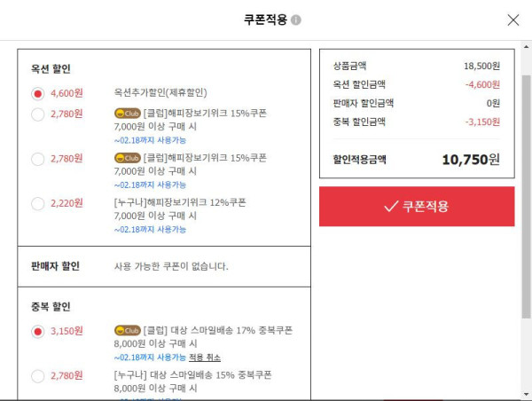Click Club badge on first 15% coupon

point(127,113)
